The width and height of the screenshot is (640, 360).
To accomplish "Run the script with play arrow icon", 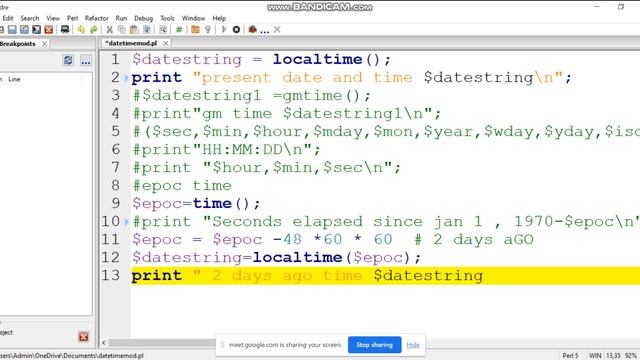I will (224, 29).
